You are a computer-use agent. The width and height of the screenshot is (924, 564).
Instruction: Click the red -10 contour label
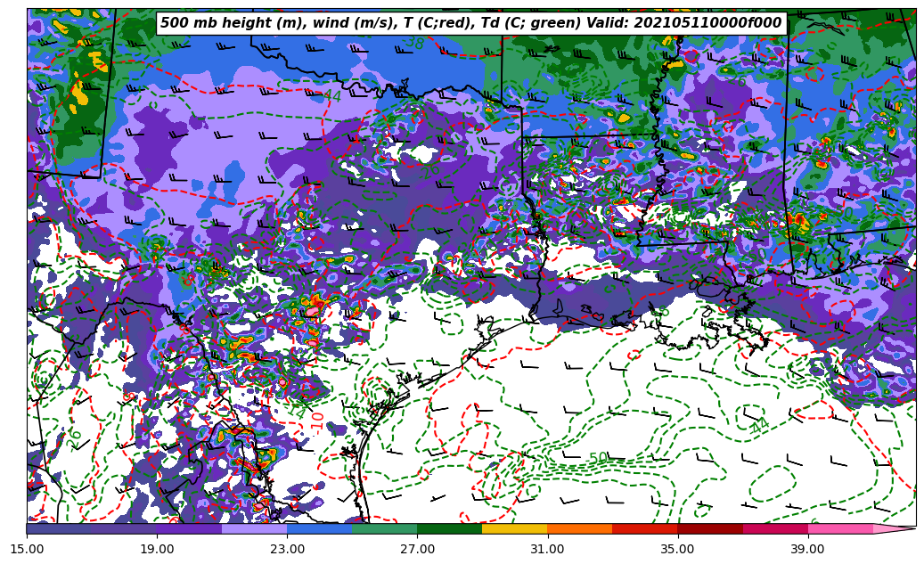pos(317,423)
